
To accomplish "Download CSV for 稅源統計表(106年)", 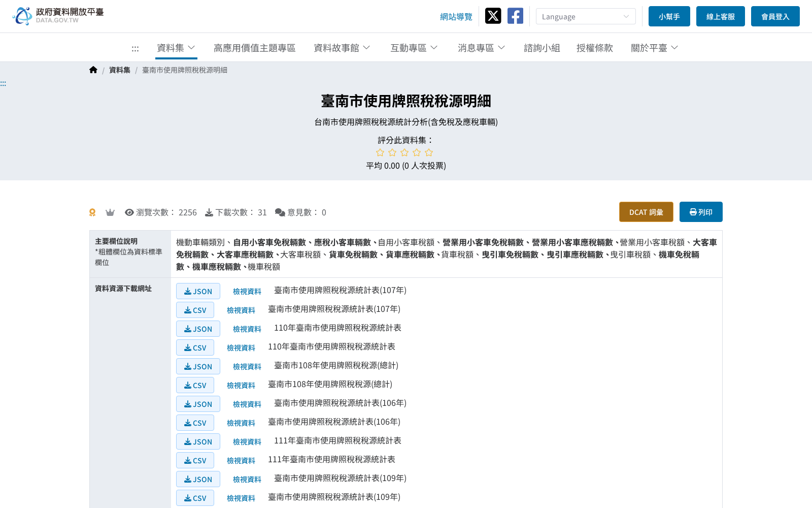I will tap(195, 423).
